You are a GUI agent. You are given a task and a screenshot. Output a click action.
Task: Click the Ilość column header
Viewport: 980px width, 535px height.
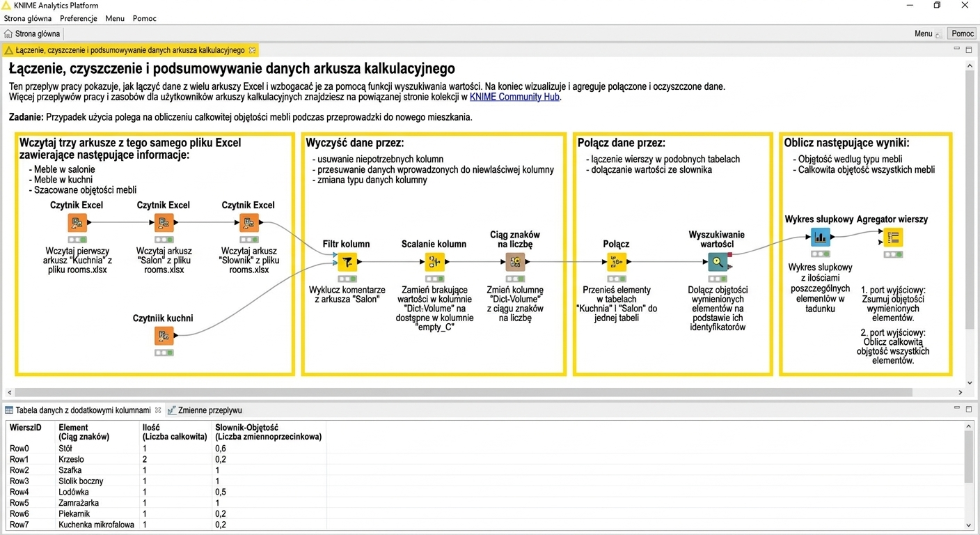tap(175, 432)
